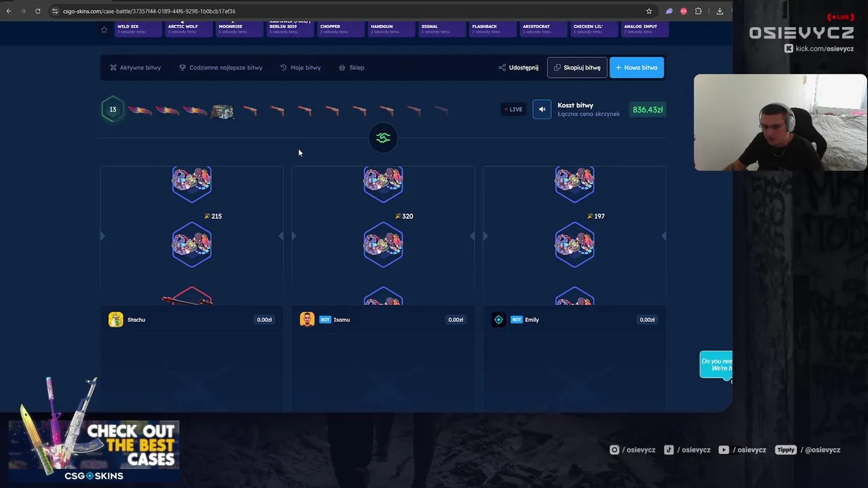This screenshot has height=488, width=868.
Task: Click Emily's 0.00zł total
Action: click(x=647, y=320)
